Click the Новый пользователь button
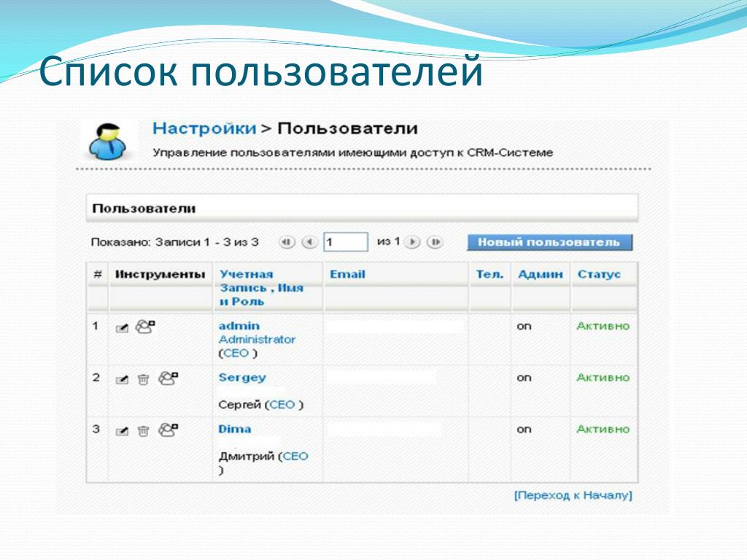 coord(550,242)
